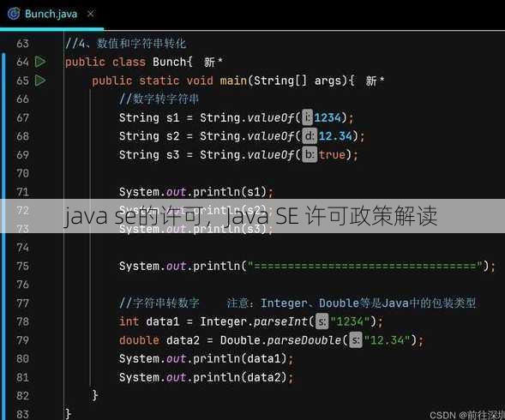The image size is (505, 420).
Task: Click the comment '//字符串转数字' on line 77
Action: click(159, 303)
